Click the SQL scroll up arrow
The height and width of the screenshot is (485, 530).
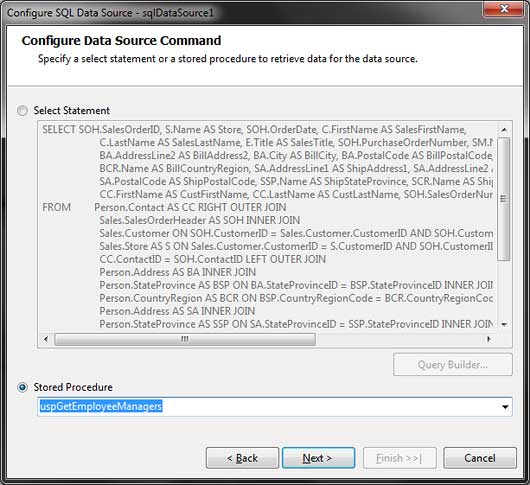point(504,130)
